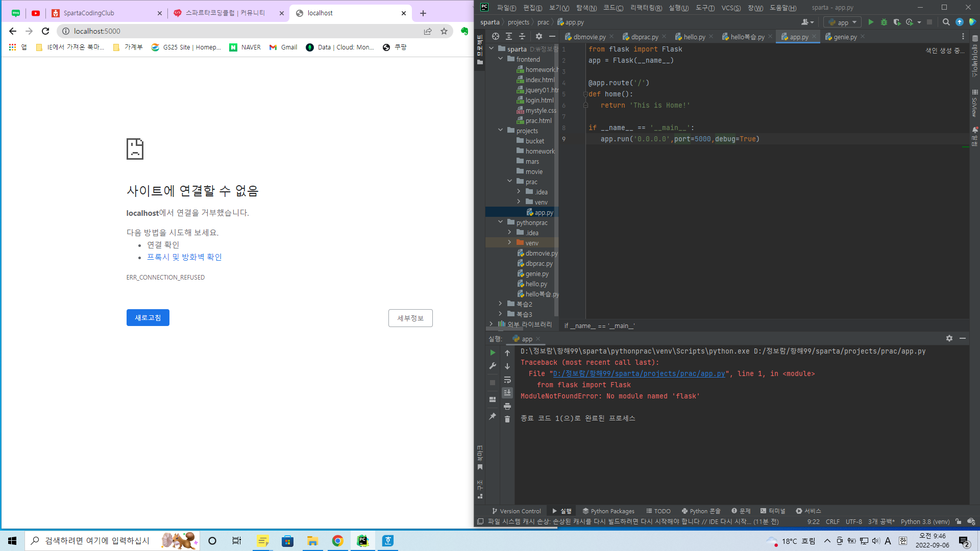The image size is (980, 551).
Task: Toggle the read-only lock icon in the status bar
Action: pos(959,521)
